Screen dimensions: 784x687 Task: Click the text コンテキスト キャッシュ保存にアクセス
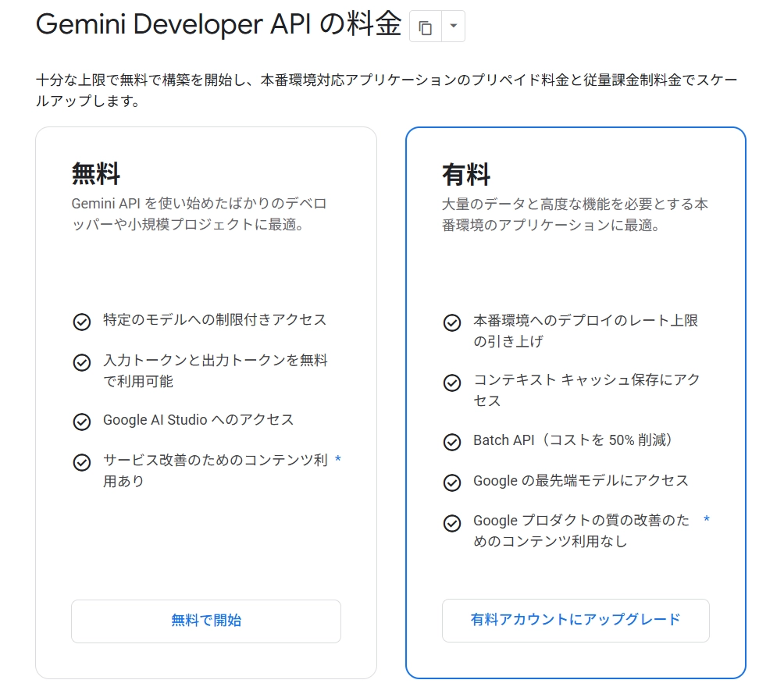pos(586,390)
